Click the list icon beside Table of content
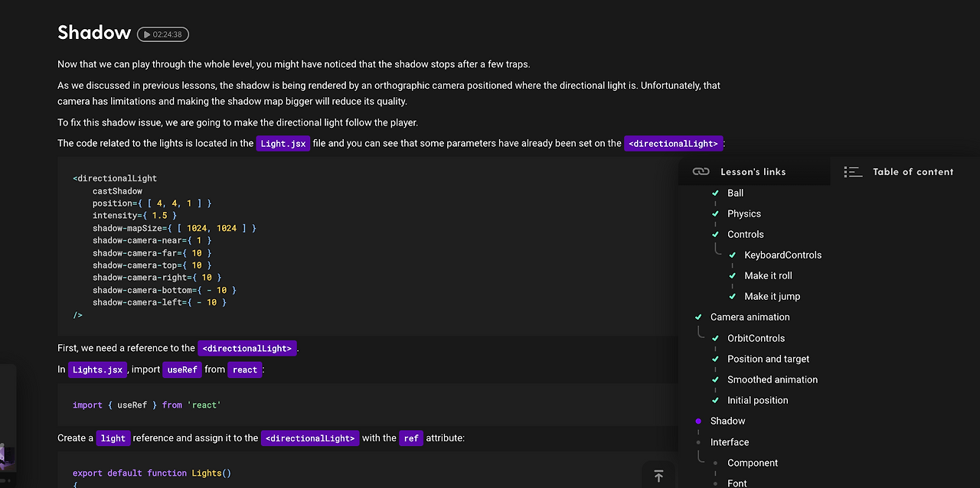The height and width of the screenshot is (488, 980). tap(853, 171)
